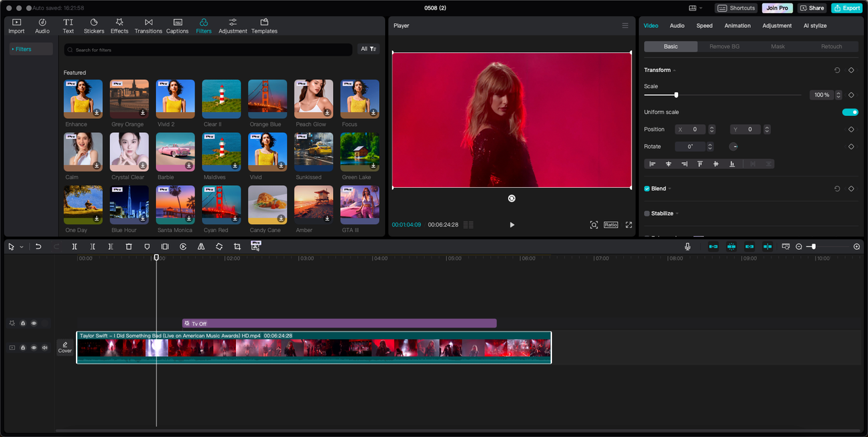Image resolution: width=868 pixels, height=437 pixels.
Task: Click the Scale slider handle
Action: (676, 95)
